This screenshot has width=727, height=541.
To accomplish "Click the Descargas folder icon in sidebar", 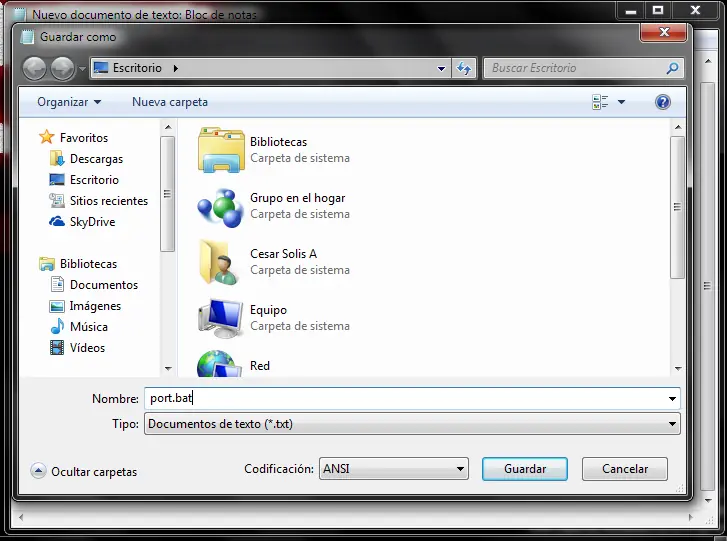I will [x=57, y=159].
